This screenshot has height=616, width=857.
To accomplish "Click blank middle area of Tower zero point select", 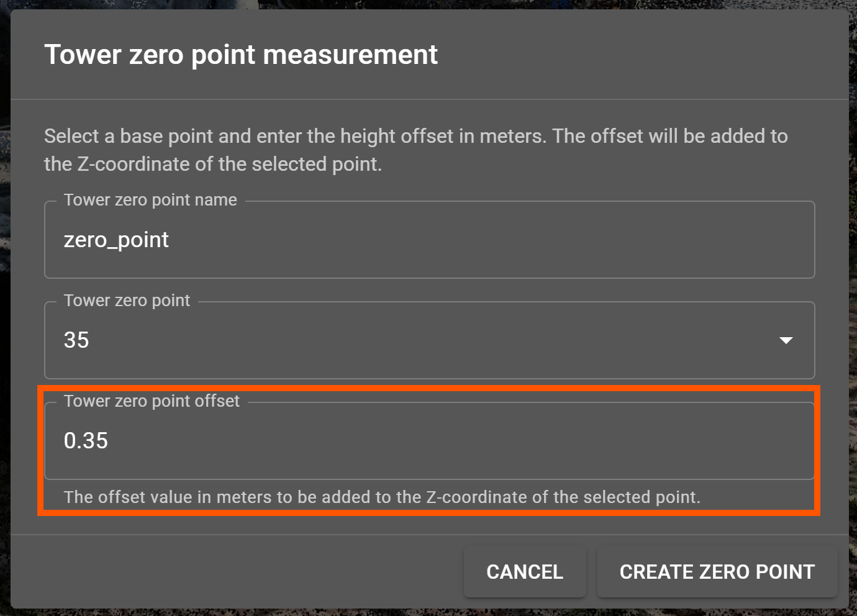I will click(428, 340).
